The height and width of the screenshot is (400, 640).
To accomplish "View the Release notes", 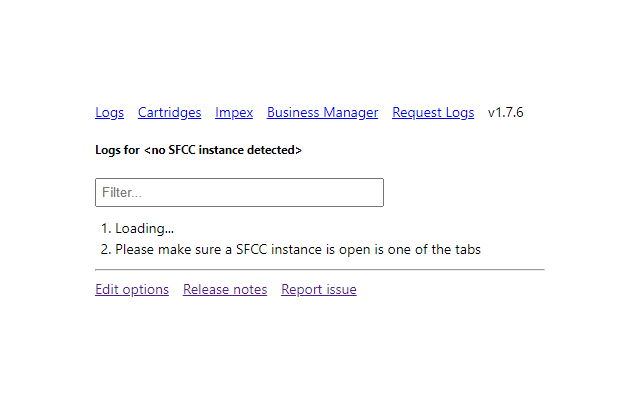I will coord(225,290).
